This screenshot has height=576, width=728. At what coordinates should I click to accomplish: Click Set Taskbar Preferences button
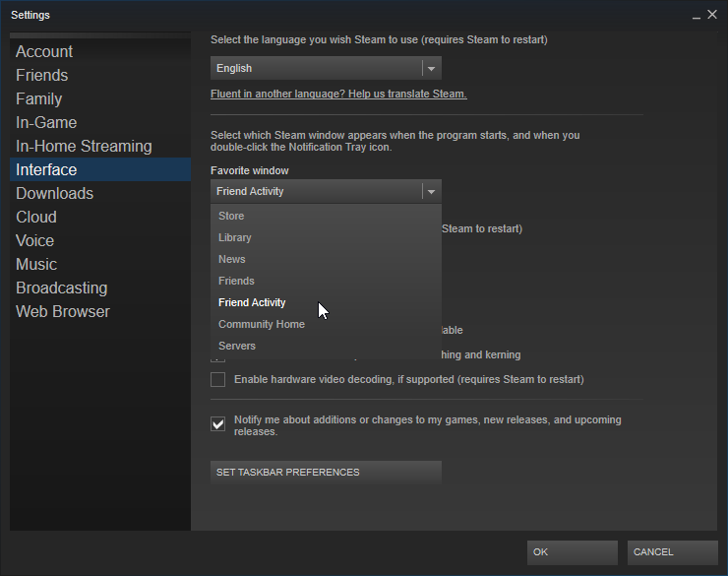point(326,473)
